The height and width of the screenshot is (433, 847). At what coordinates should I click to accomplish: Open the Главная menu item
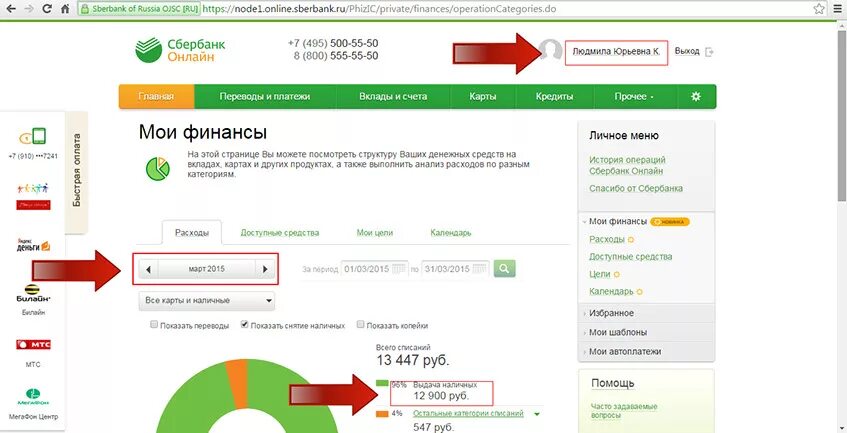tap(156, 97)
